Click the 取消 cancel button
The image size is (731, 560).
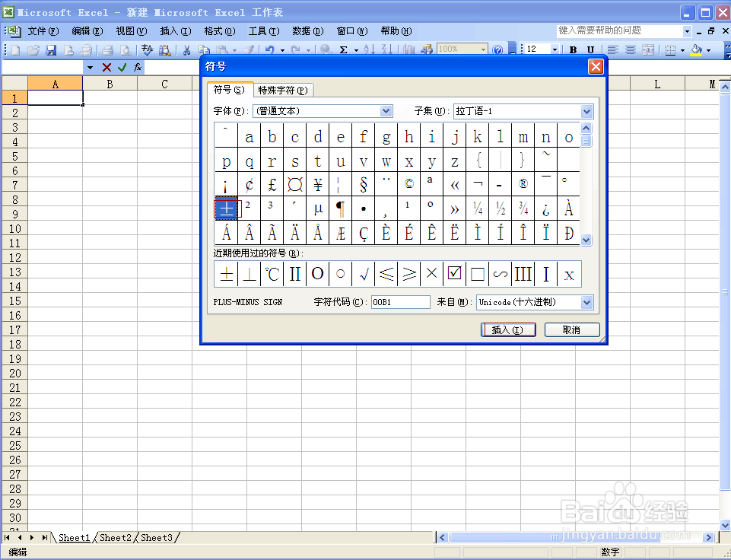pos(571,329)
